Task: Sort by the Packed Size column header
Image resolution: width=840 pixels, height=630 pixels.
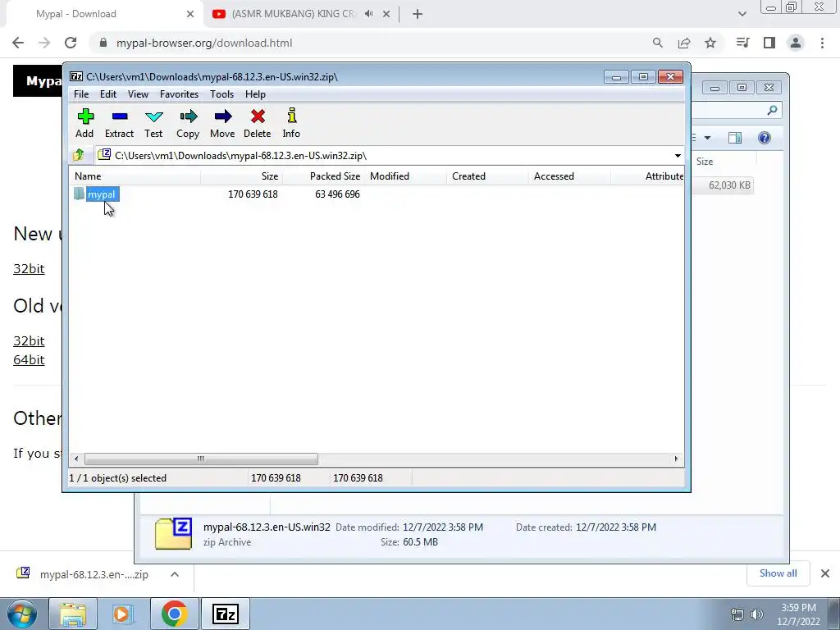Action: [x=323, y=176]
